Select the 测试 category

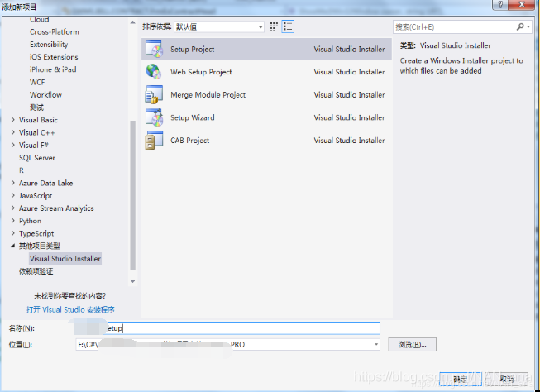37,108
